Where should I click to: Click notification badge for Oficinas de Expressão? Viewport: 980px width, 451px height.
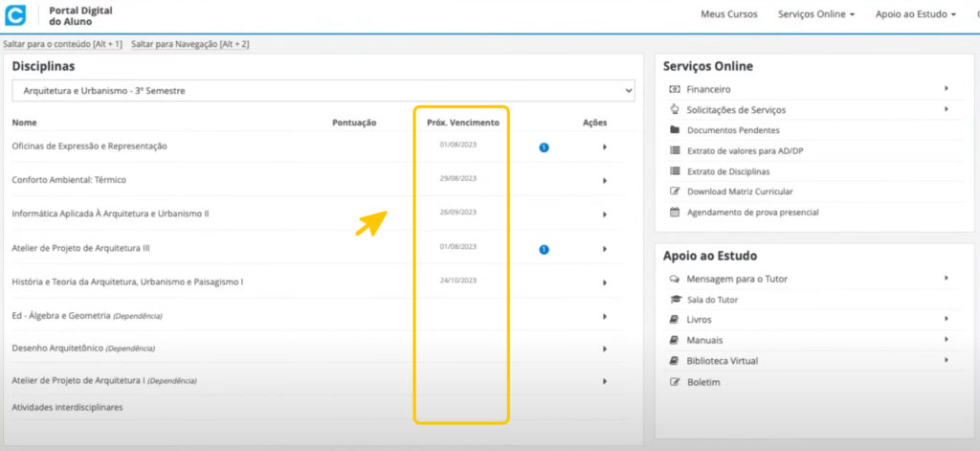[x=544, y=147]
